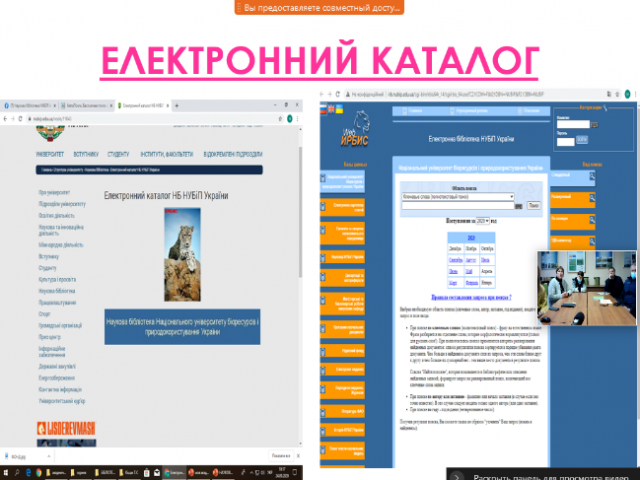The image size is (640, 480).
Task: Click keyboard icon beside search text field
Action: pyautogui.click(x=519, y=207)
